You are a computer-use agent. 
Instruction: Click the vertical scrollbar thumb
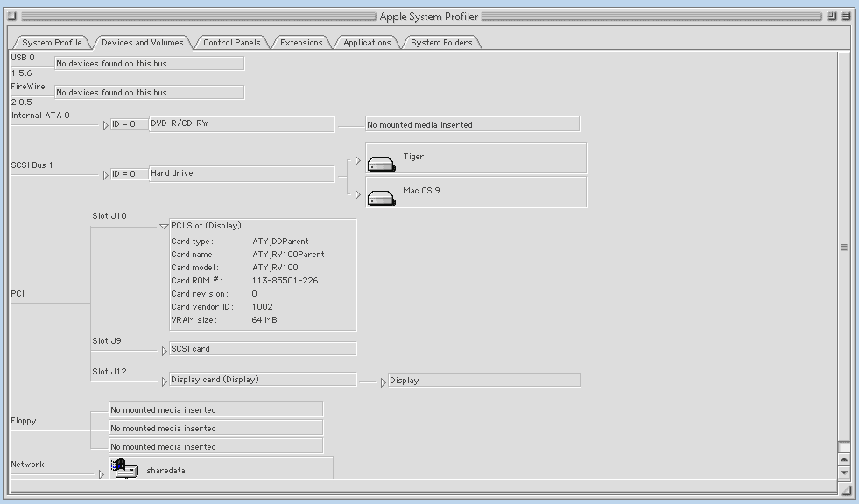[x=843, y=248]
